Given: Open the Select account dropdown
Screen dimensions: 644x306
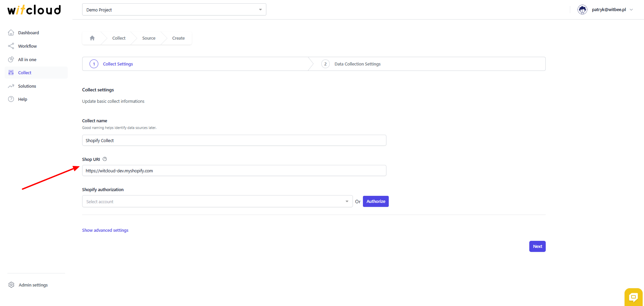Looking at the screenshot, I should coord(217,201).
